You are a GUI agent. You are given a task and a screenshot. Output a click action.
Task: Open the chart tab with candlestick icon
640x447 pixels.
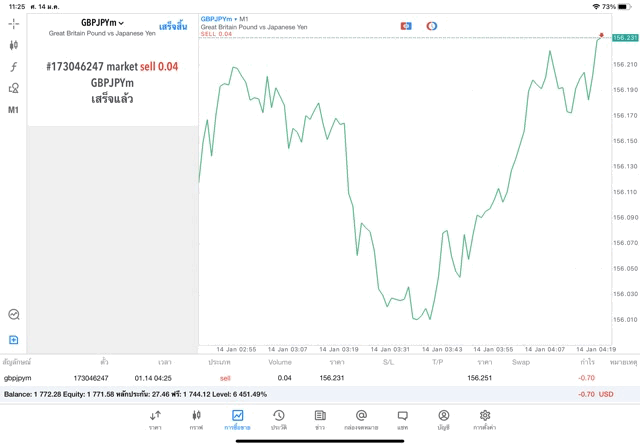click(x=196, y=420)
